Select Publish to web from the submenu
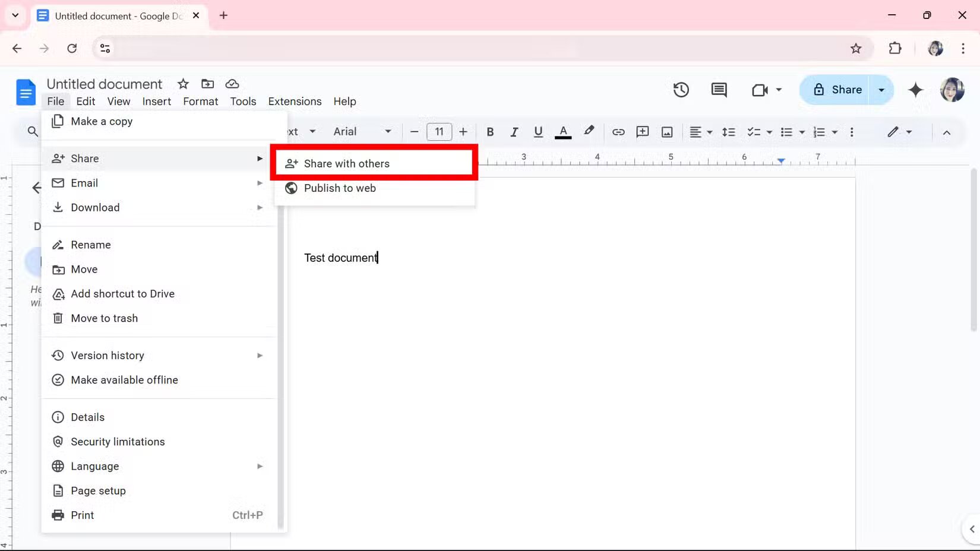Image resolution: width=980 pixels, height=551 pixels. coord(339,188)
